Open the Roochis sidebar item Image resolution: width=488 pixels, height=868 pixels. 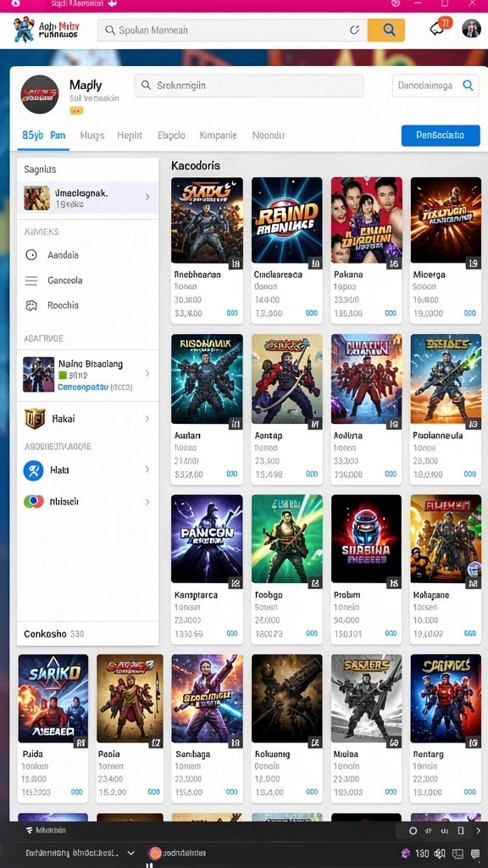52,305
